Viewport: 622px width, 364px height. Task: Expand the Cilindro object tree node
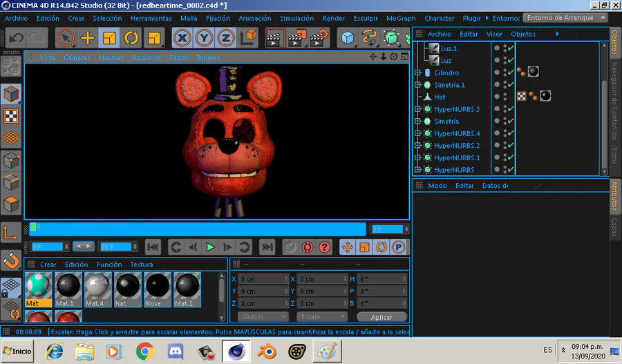tap(417, 73)
